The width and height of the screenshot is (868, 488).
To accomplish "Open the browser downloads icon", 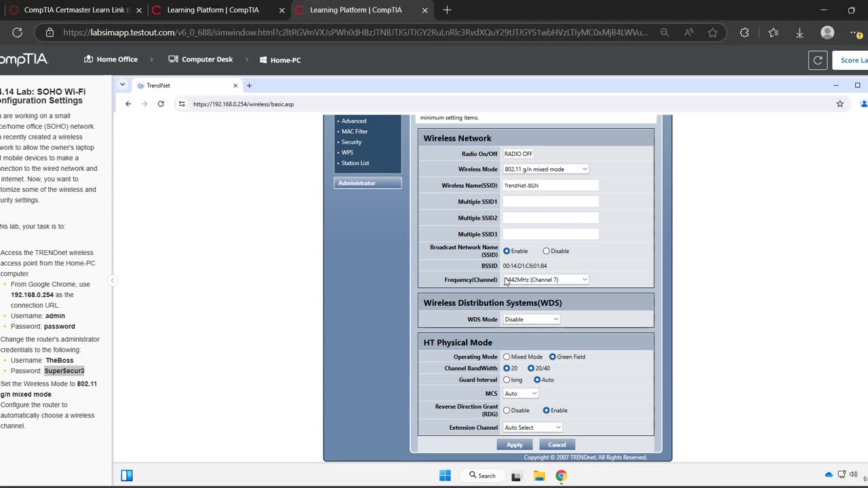I will (x=800, y=33).
